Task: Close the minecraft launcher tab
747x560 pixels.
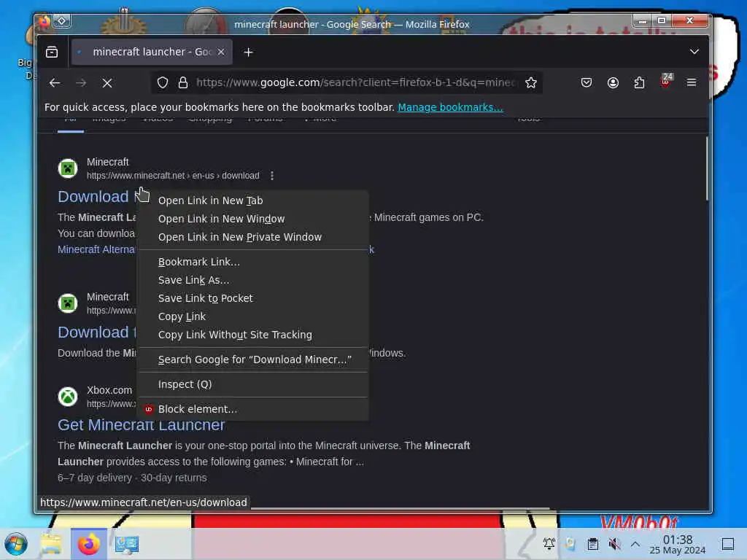Action: 221,52
